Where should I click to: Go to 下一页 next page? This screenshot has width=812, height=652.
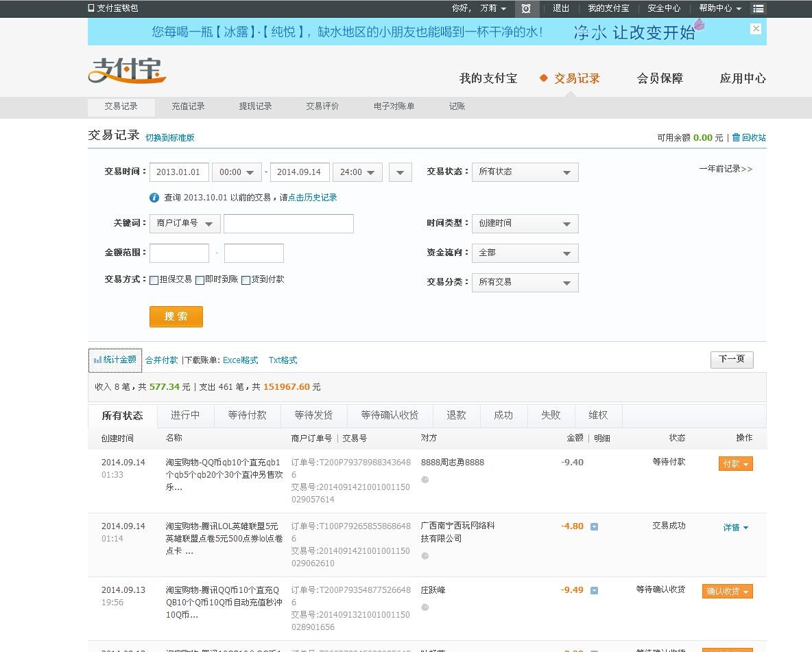(731, 359)
